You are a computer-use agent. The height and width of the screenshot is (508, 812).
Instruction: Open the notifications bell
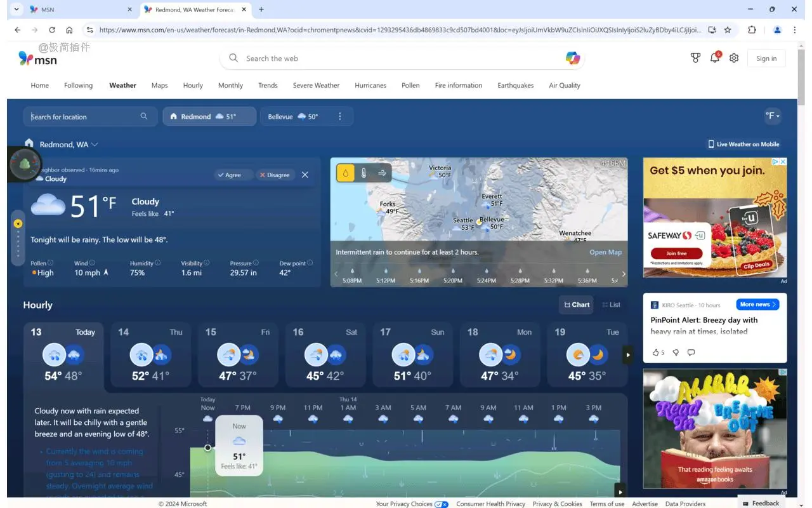click(x=714, y=57)
